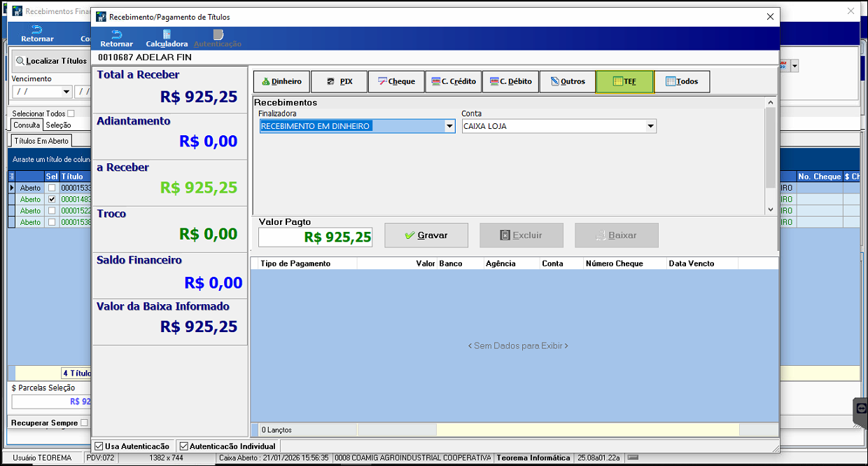Open the Calculadora tool

click(167, 38)
